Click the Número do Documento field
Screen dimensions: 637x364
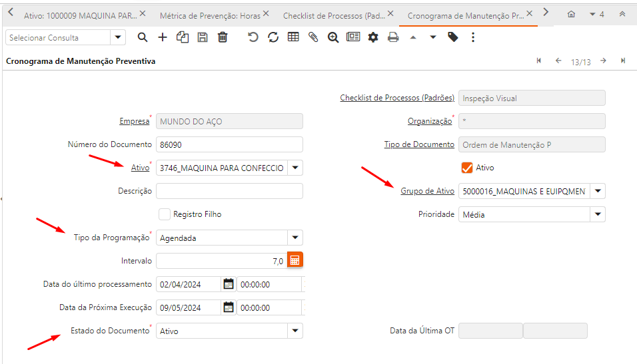point(229,144)
